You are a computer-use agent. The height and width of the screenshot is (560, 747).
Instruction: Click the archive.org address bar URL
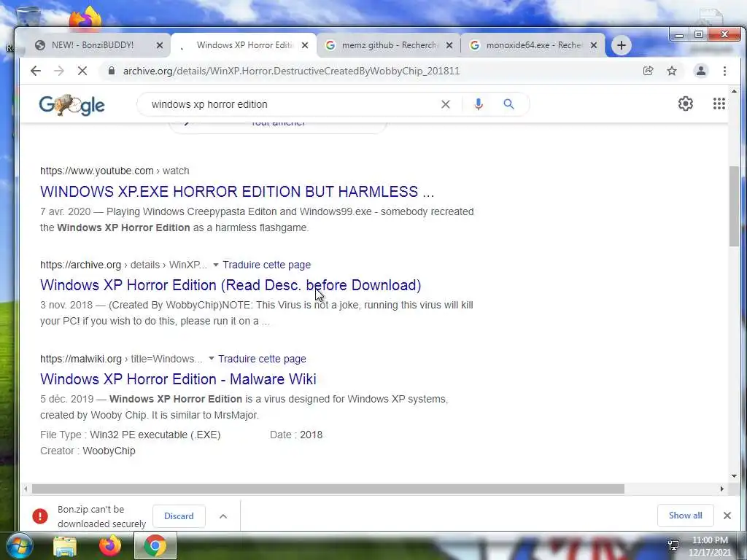click(x=291, y=71)
